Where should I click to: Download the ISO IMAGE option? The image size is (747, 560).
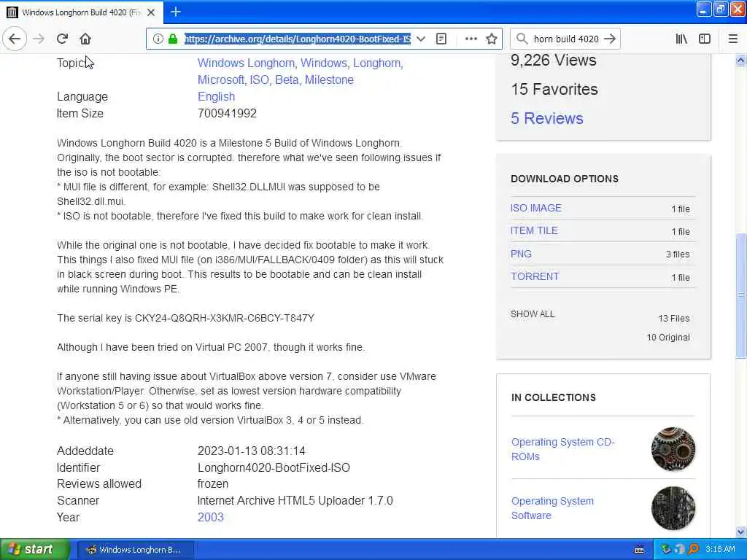click(x=536, y=208)
